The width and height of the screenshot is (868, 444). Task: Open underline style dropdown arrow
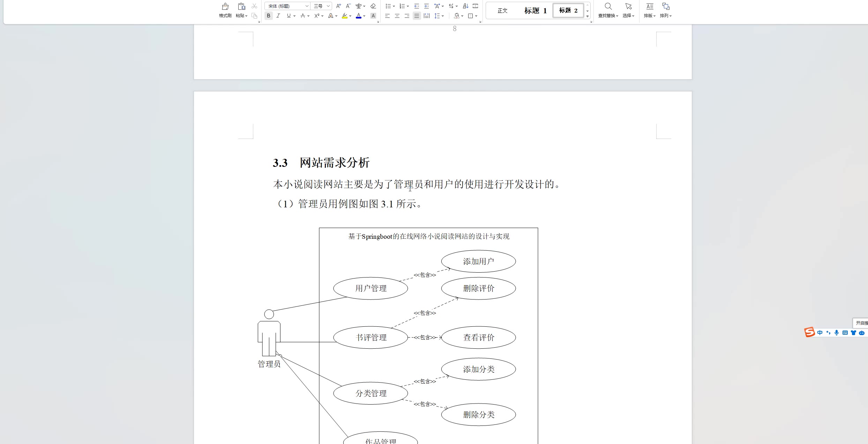pos(294,16)
